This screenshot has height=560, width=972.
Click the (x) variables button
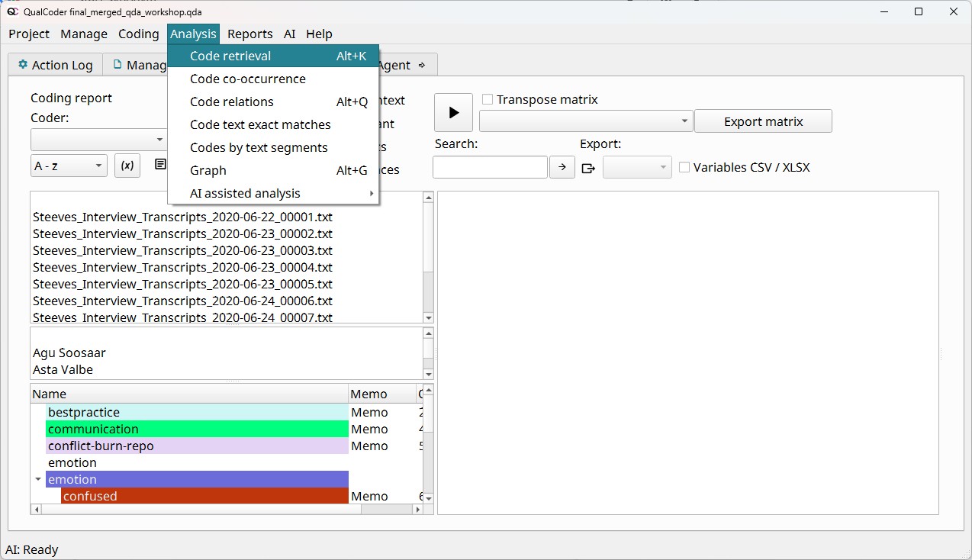127,166
